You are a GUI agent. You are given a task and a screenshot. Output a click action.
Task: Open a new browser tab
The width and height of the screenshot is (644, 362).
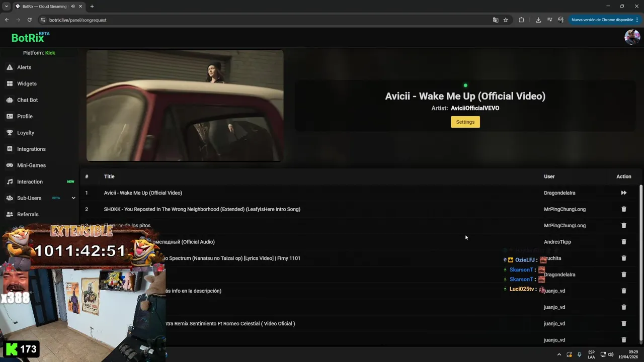click(92, 7)
